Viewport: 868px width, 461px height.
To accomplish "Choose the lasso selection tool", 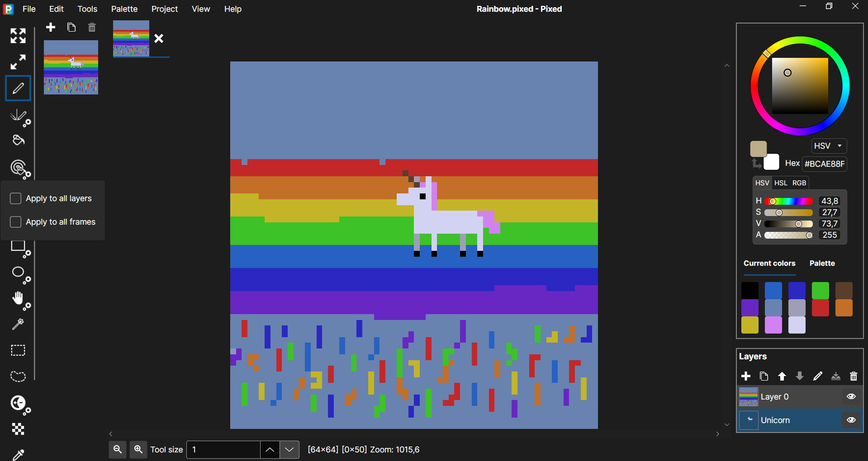I will 18,376.
